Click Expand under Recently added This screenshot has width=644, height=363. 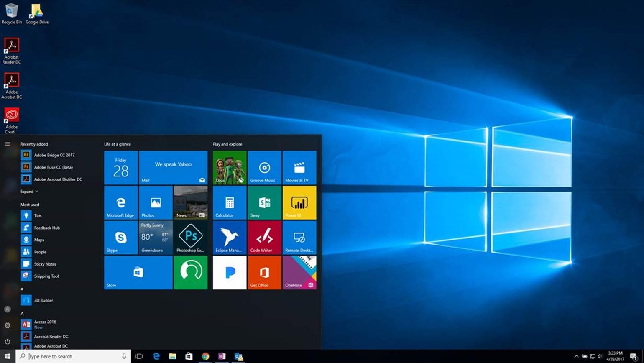[x=29, y=192]
